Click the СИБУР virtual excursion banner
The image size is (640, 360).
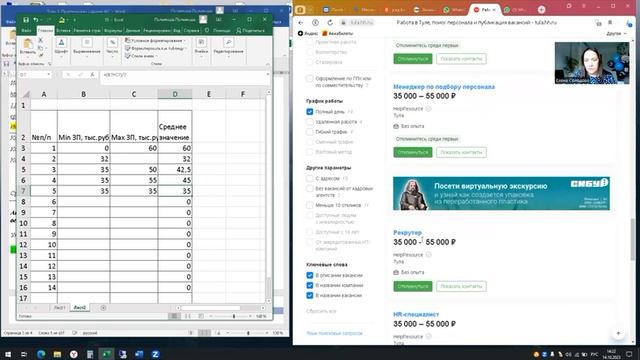[501, 193]
